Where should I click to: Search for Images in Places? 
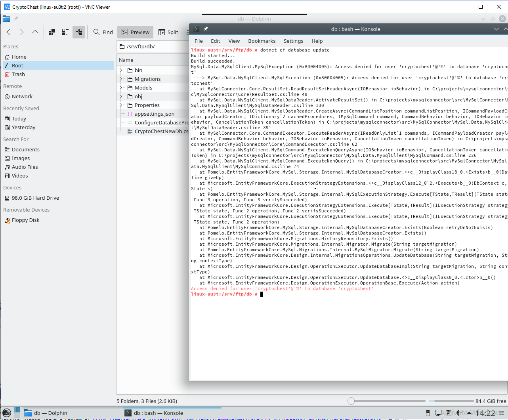[x=58, y=158]
